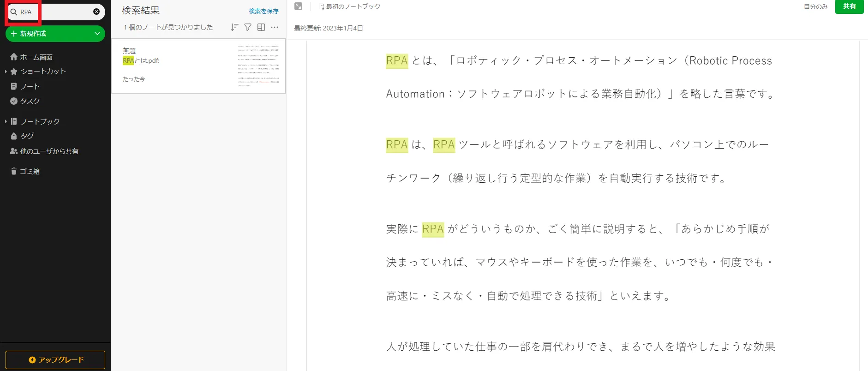This screenshot has height=371, width=868.
Task: Click the 自分のみ sharing status
Action: (x=816, y=6)
